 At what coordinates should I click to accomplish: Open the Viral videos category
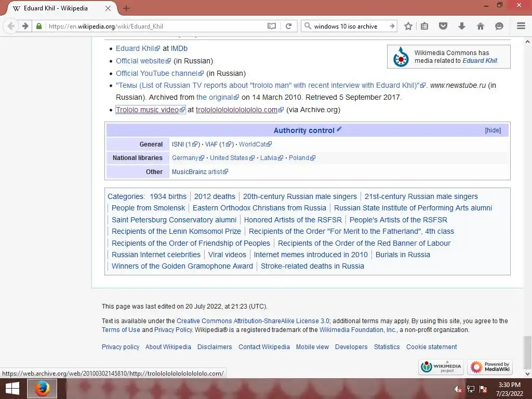(227, 255)
